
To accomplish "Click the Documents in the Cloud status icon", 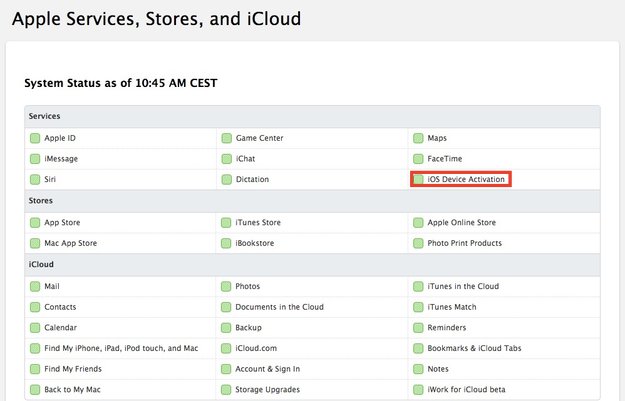I will tap(226, 307).
